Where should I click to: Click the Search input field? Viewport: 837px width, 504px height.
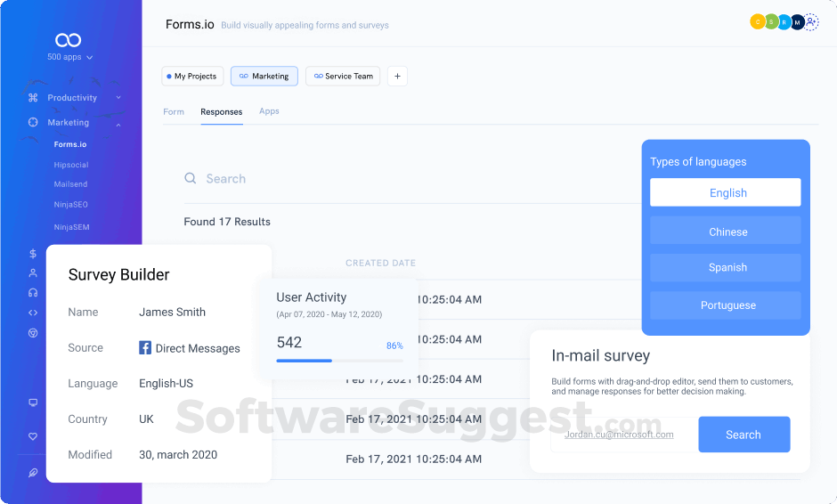coord(412,178)
